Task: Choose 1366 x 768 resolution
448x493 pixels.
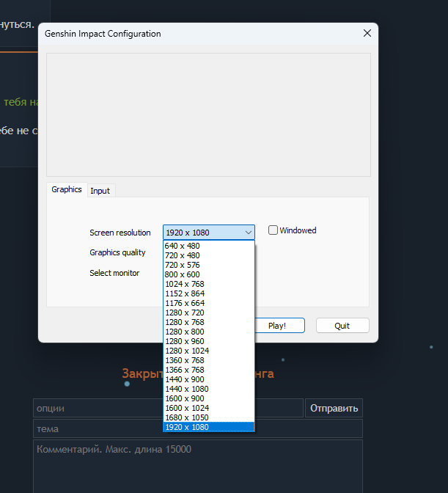Action: (x=209, y=370)
